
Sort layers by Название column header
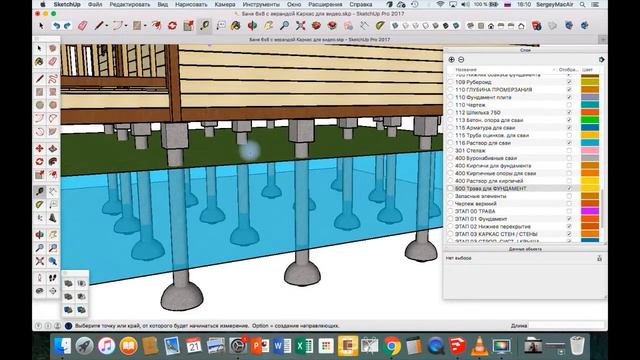point(466,70)
